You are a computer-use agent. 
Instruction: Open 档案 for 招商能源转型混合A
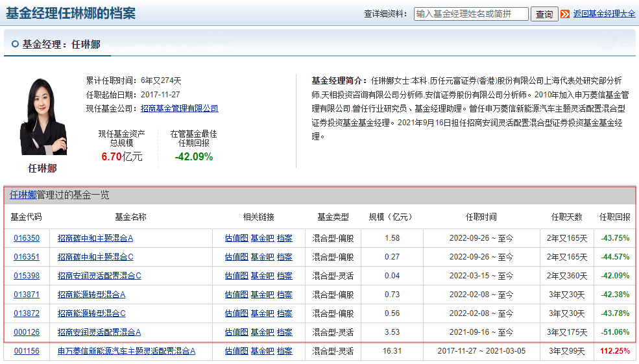pyautogui.click(x=284, y=295)
